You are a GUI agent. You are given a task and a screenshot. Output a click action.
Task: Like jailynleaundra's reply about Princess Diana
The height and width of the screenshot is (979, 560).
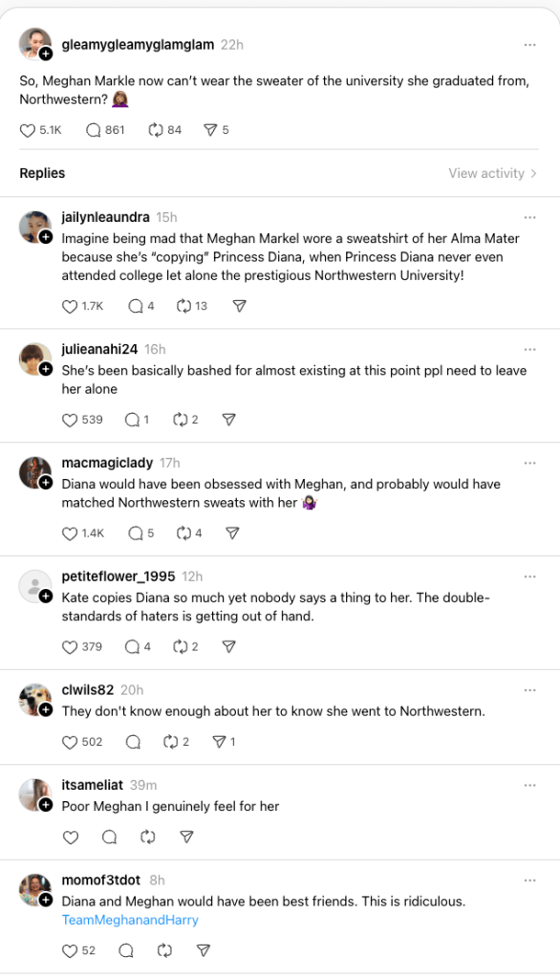point(70,307)
